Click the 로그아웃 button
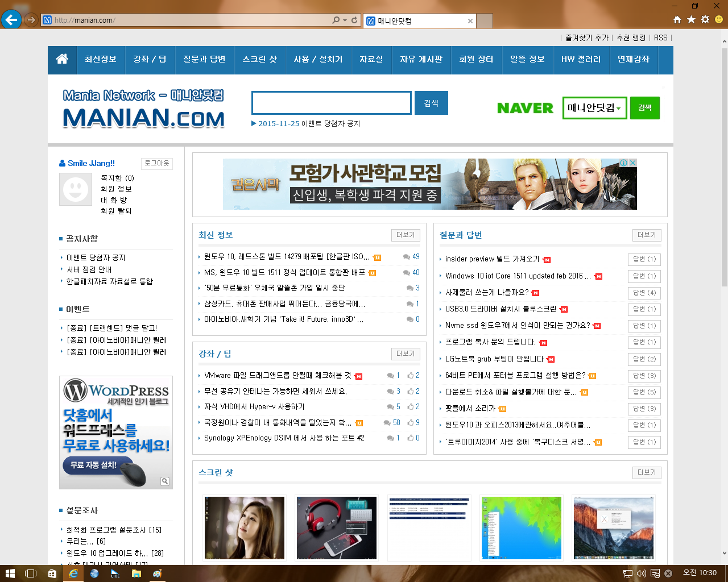Viewport: 728px width, 582px height. [x=157, y=163]
